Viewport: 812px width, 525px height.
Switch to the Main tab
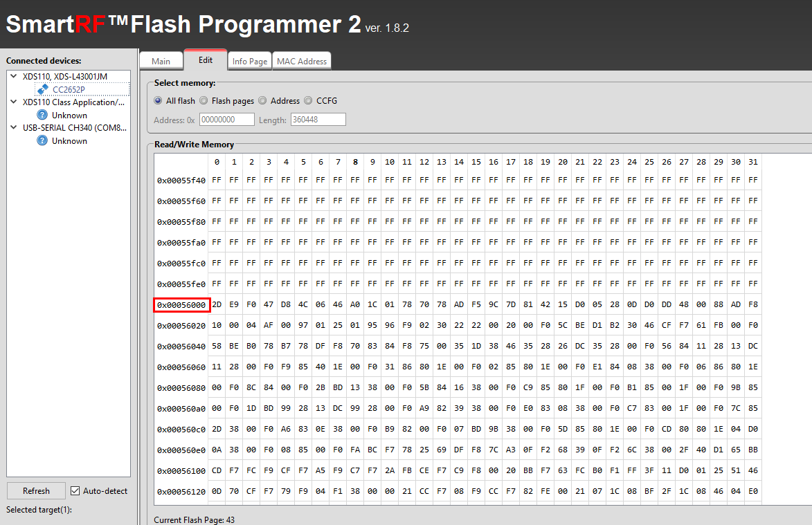161,61
